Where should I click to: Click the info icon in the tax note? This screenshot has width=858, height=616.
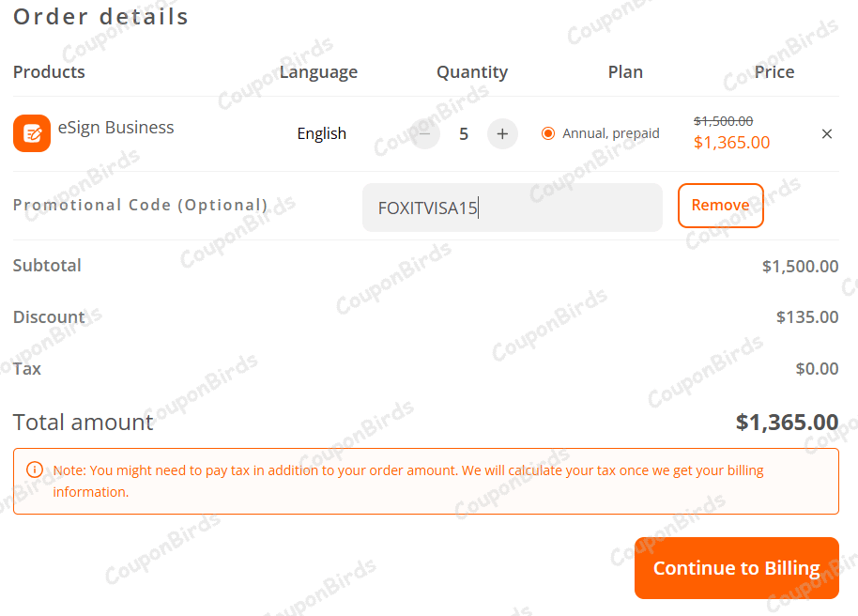[35, 470]
